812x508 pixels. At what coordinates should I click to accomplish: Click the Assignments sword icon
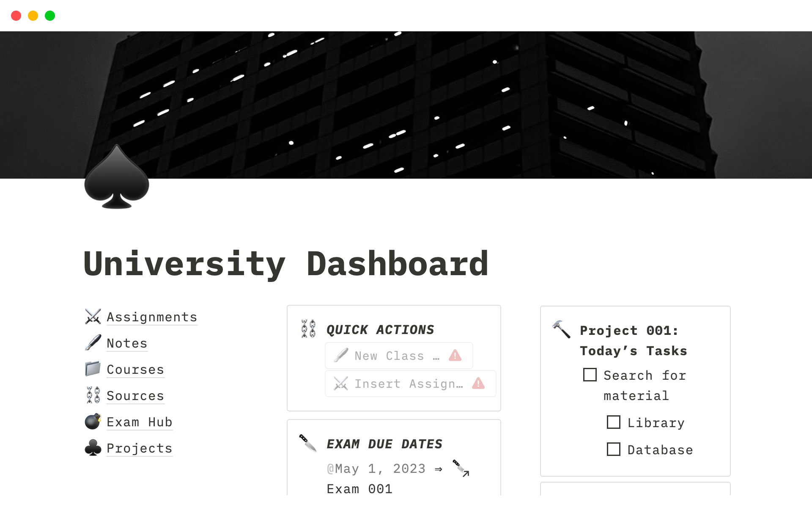93,317
